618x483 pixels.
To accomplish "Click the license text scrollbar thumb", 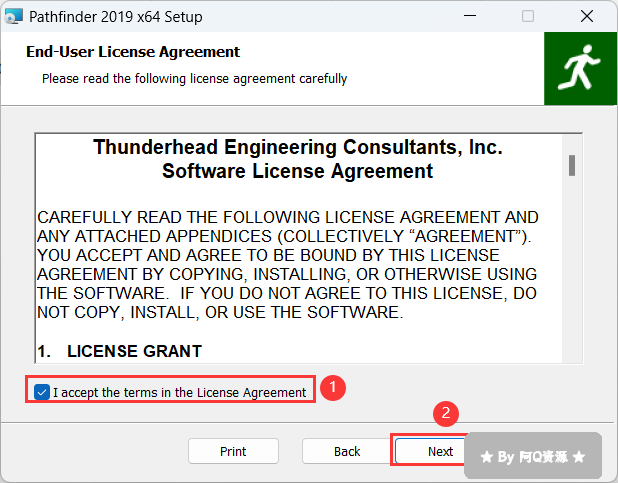I will (572, 166).
